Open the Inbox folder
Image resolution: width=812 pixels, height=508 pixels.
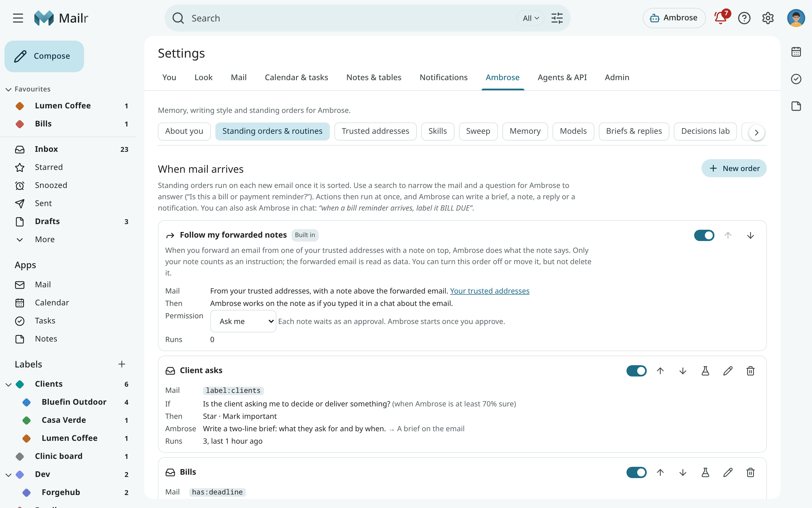(68, 149)
